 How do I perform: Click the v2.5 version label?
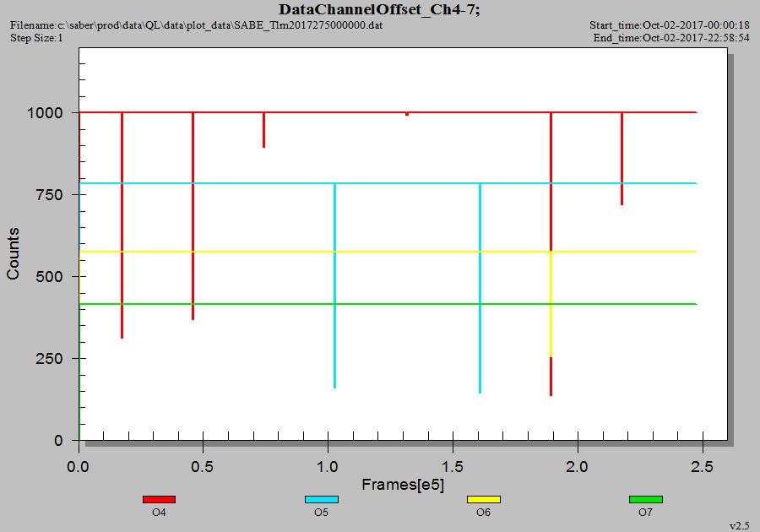tap(740, 526)
